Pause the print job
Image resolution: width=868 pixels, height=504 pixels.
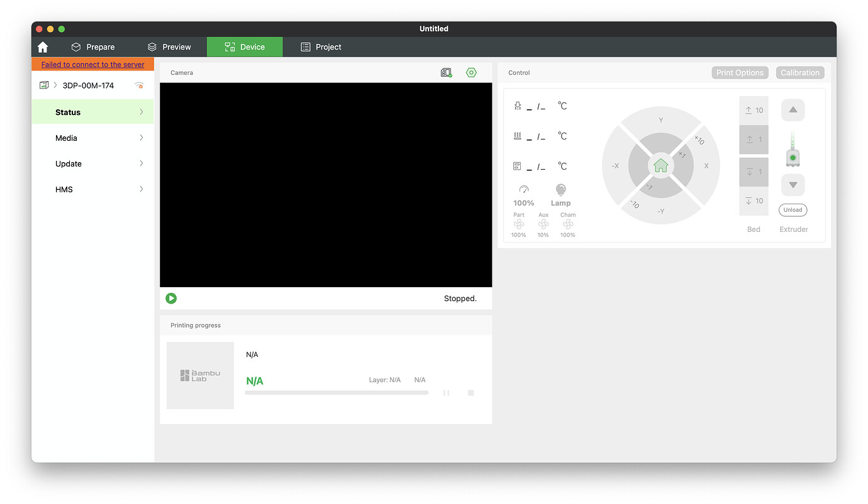(x=446, y=393)
